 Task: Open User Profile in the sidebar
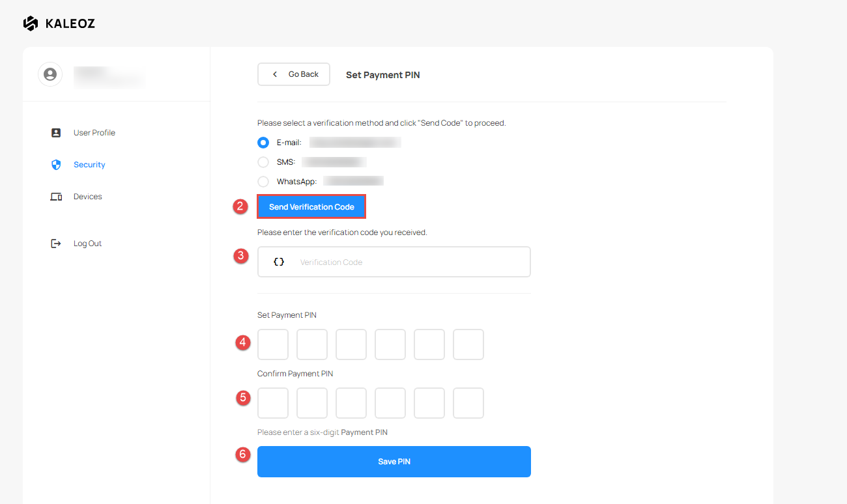(94, 133)
